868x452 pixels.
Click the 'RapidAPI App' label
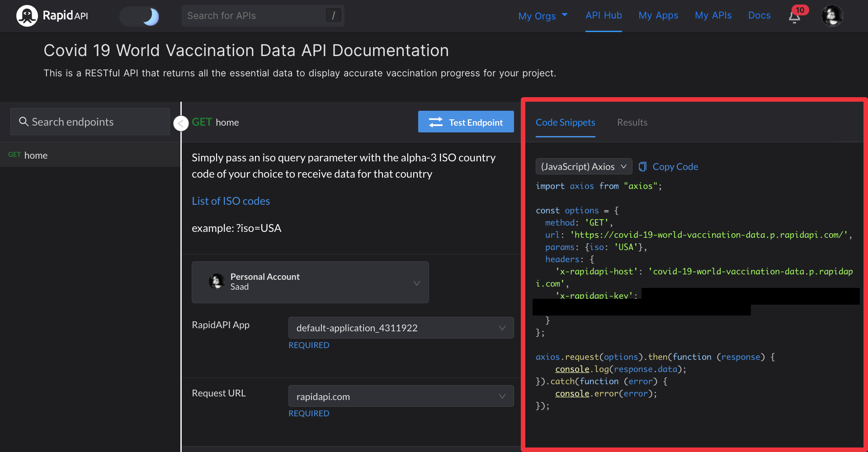coord(221,325)
